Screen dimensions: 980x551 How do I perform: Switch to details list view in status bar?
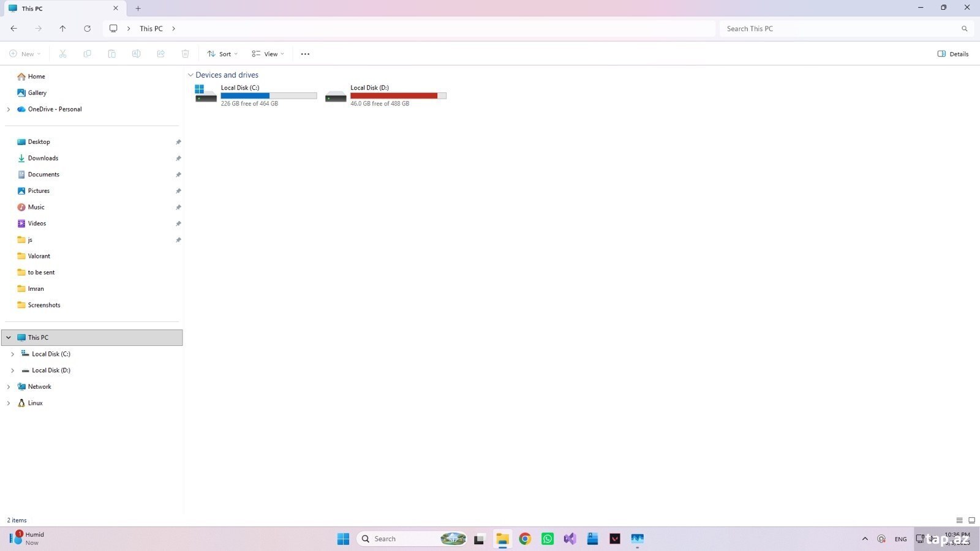(x=959, y=520)
